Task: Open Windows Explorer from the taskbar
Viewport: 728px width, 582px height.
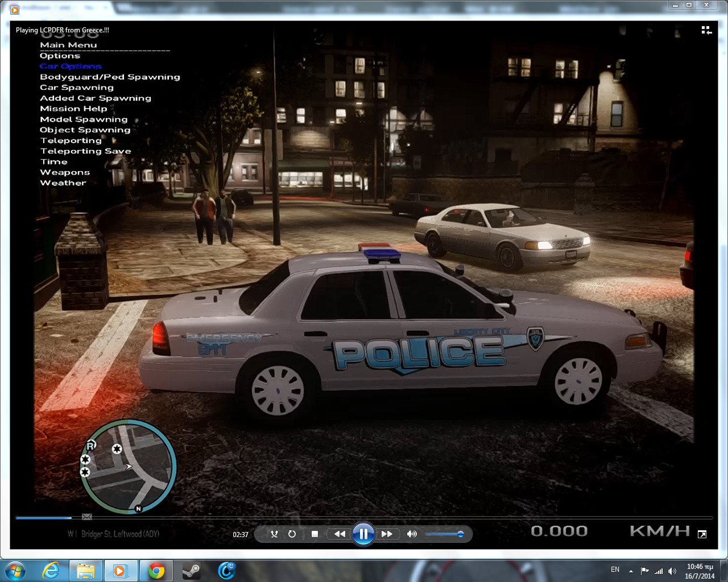Action: [86, 570]
